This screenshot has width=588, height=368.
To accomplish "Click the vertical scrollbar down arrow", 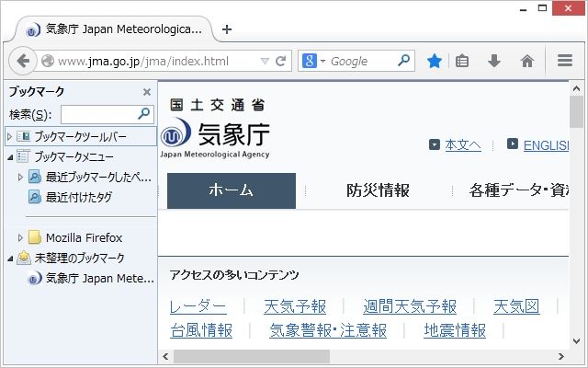I will pyautogui.click(x=576, y=341).
